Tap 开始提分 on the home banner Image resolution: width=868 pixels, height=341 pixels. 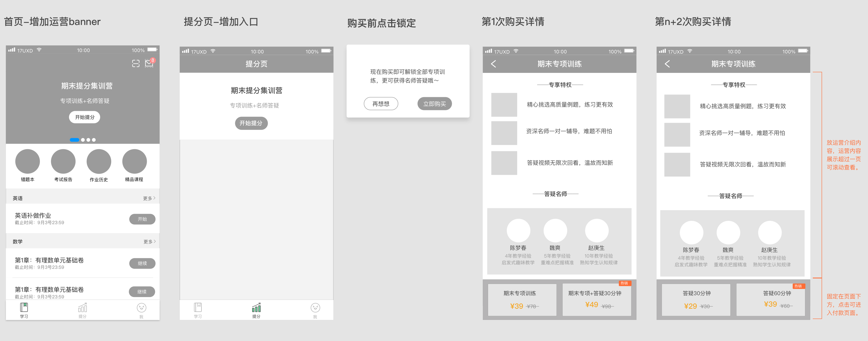[84, 117]
